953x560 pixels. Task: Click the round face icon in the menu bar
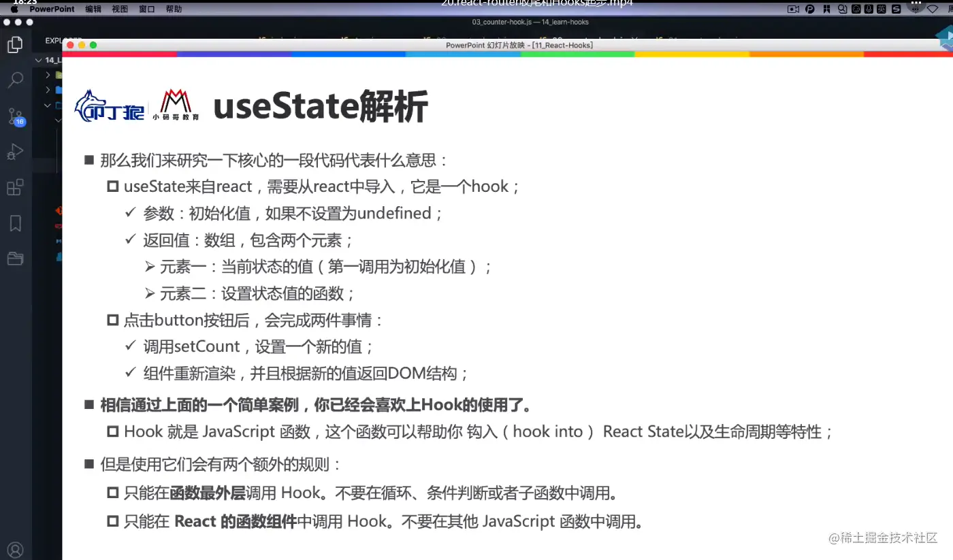[x=856, y=10]
